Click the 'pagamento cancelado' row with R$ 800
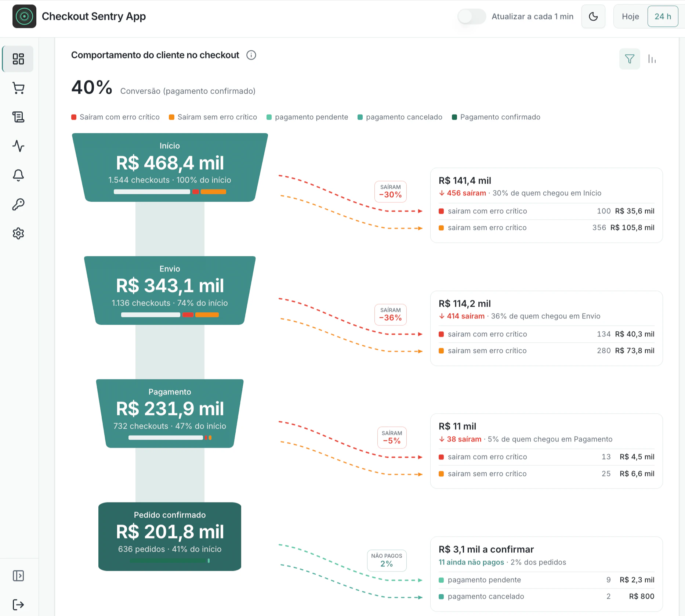 547,597
